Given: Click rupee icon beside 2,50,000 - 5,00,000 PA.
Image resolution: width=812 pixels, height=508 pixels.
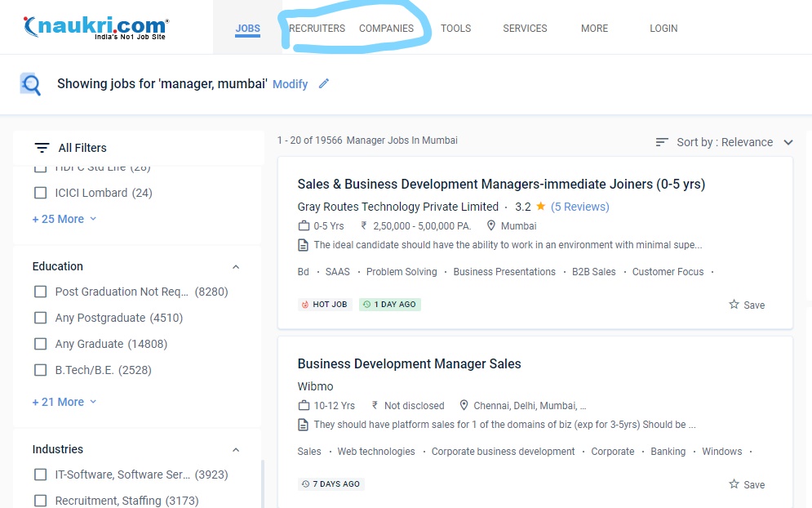Looking at the screenshot, I should point(364,226).
